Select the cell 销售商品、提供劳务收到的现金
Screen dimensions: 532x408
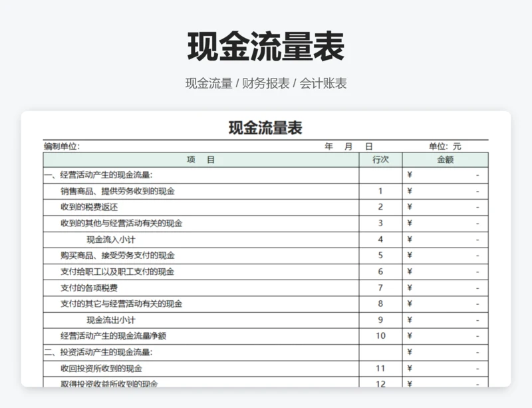point(201,191)
